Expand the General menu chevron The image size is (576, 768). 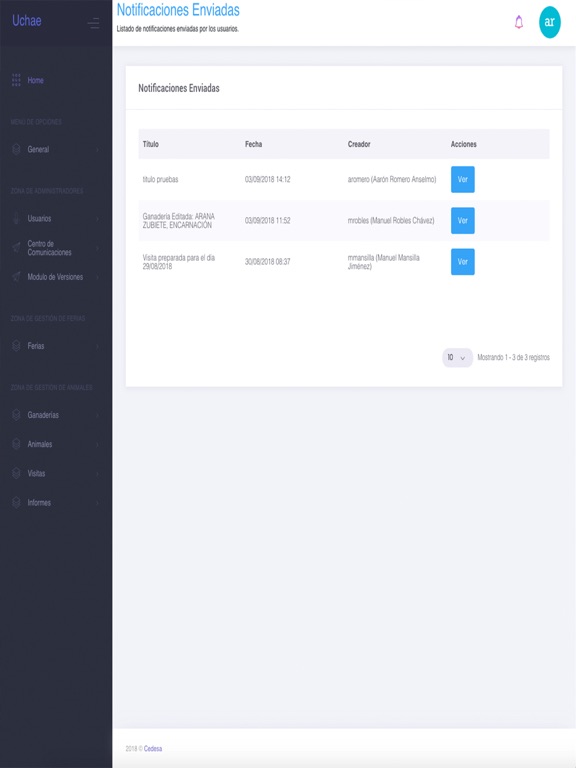point(97,150)
